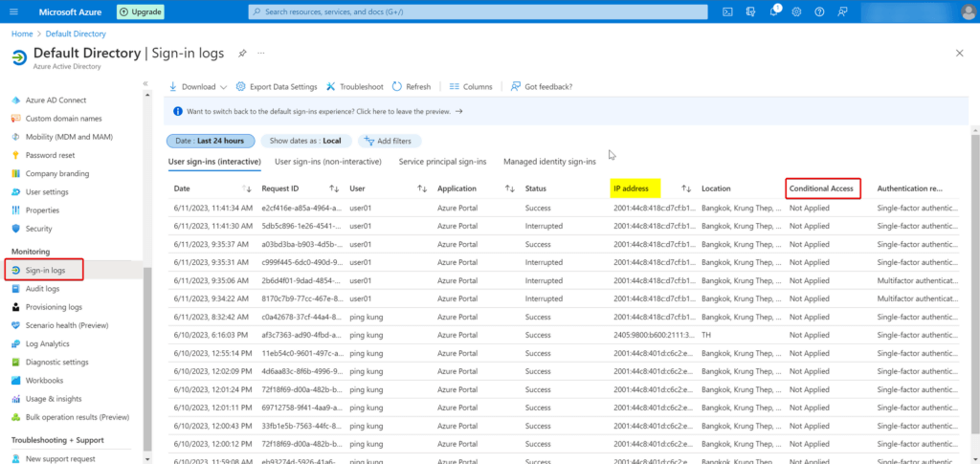The image size is (980, 464).
Task: Expand the Download dropdown
Action: (197, 87)
